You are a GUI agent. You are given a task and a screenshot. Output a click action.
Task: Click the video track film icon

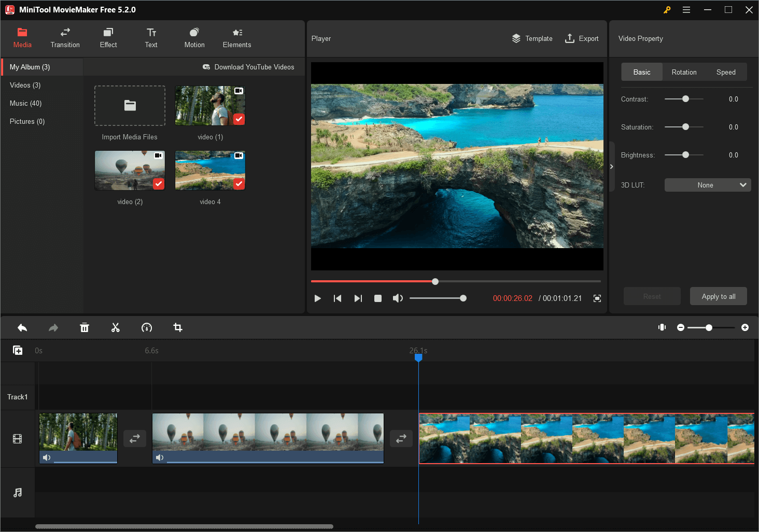tap(18, 439)
